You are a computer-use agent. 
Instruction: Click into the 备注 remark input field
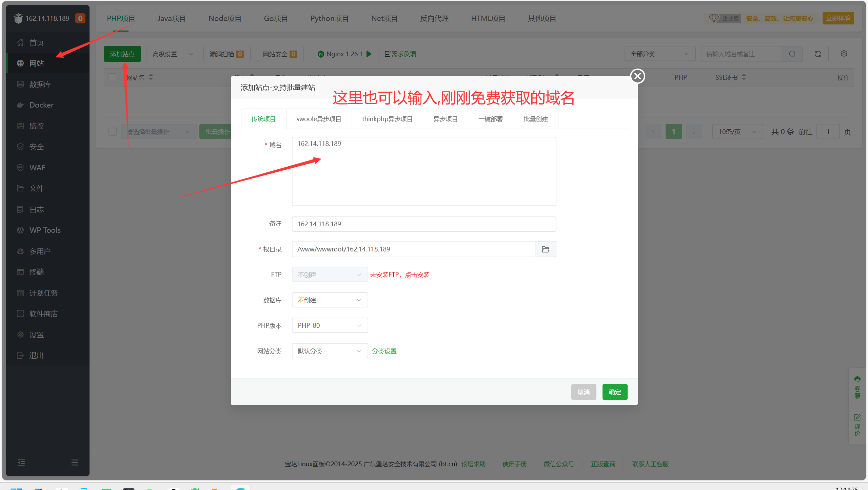click(x=423, y=224)
